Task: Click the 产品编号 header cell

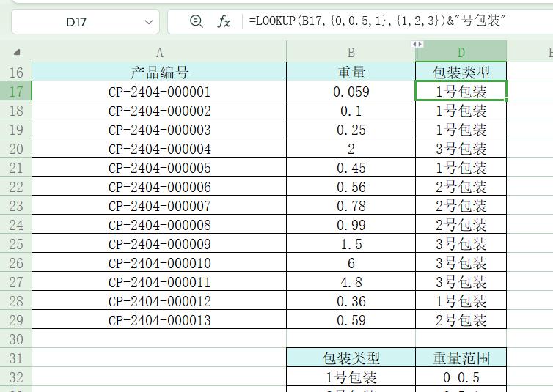Action: point(159,73)
